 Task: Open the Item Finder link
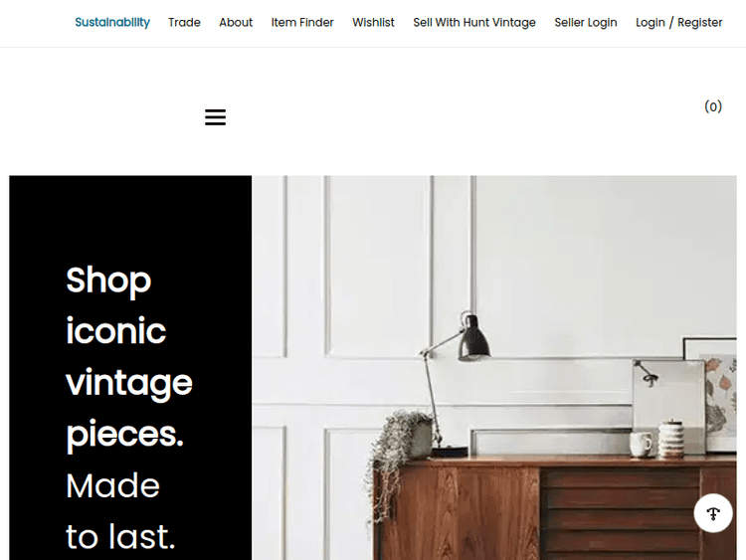coord(302,22)
